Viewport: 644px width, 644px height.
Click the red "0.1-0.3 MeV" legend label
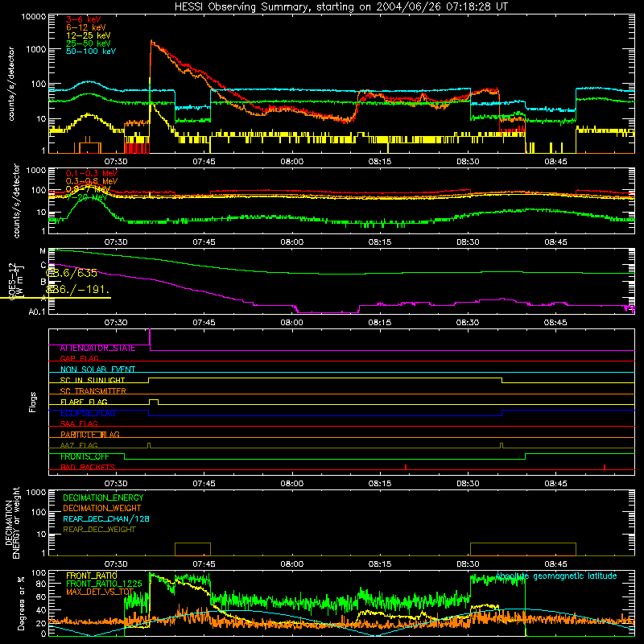(92, 174)
